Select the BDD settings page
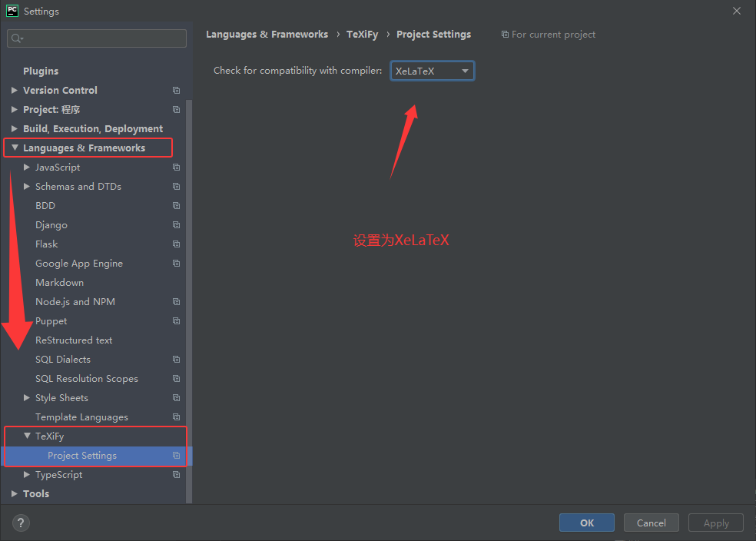The image size is (756, 541). [x=45, y=206]
